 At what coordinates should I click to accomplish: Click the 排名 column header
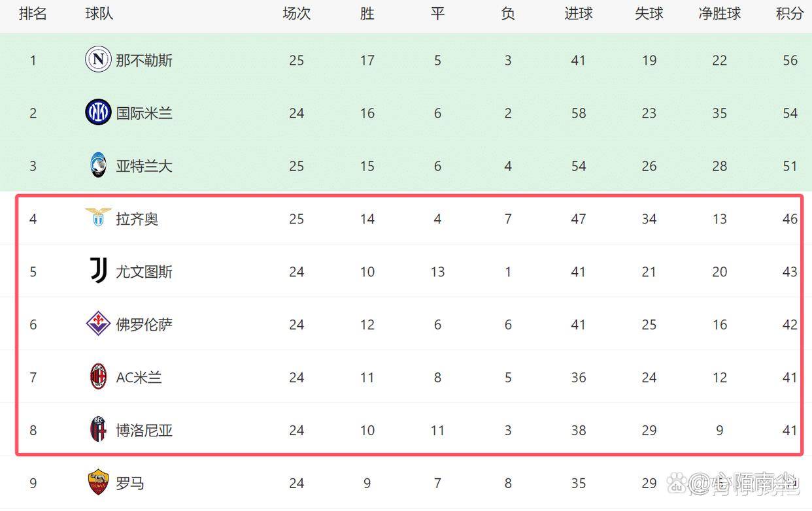coord(33,14)
